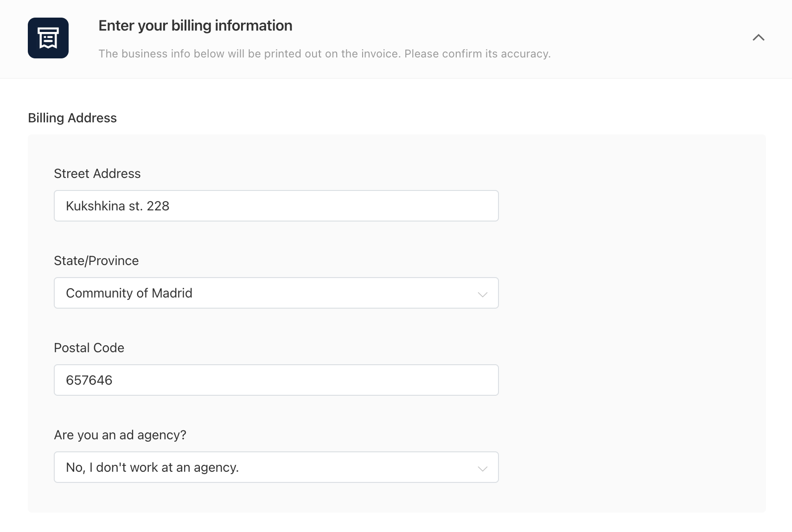
Task: Select the "Community of Madrid" value text
Action: point(129,293)
